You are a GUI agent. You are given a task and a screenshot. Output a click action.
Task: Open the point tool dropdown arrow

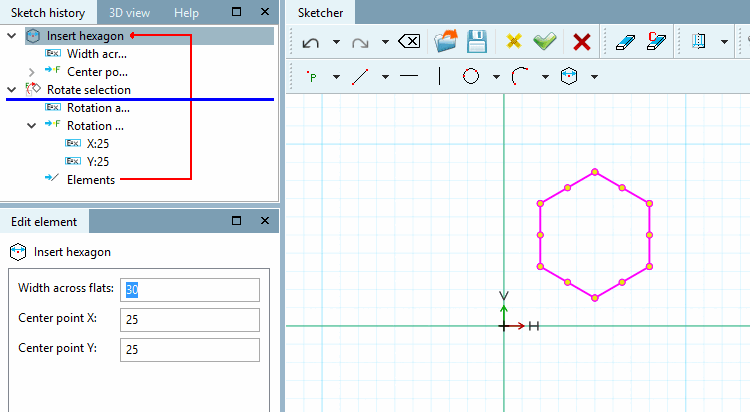[337, 77]
